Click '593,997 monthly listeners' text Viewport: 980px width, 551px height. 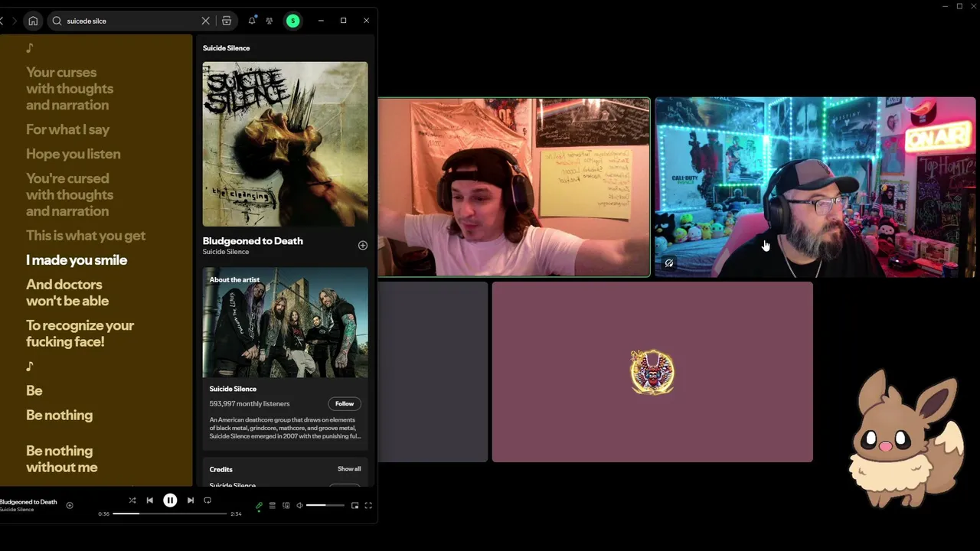(x=250, y=403)
